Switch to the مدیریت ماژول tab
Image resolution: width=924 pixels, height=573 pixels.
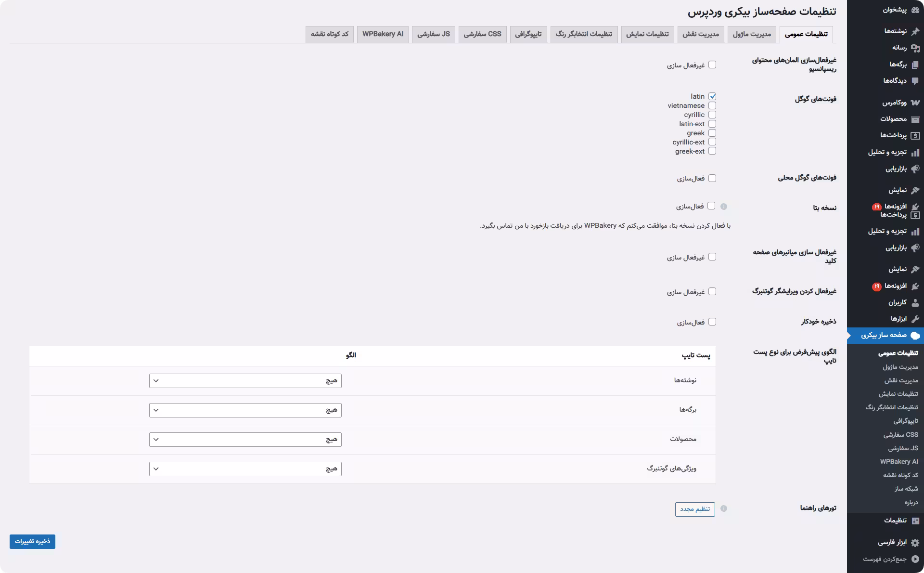pos(752,34)
